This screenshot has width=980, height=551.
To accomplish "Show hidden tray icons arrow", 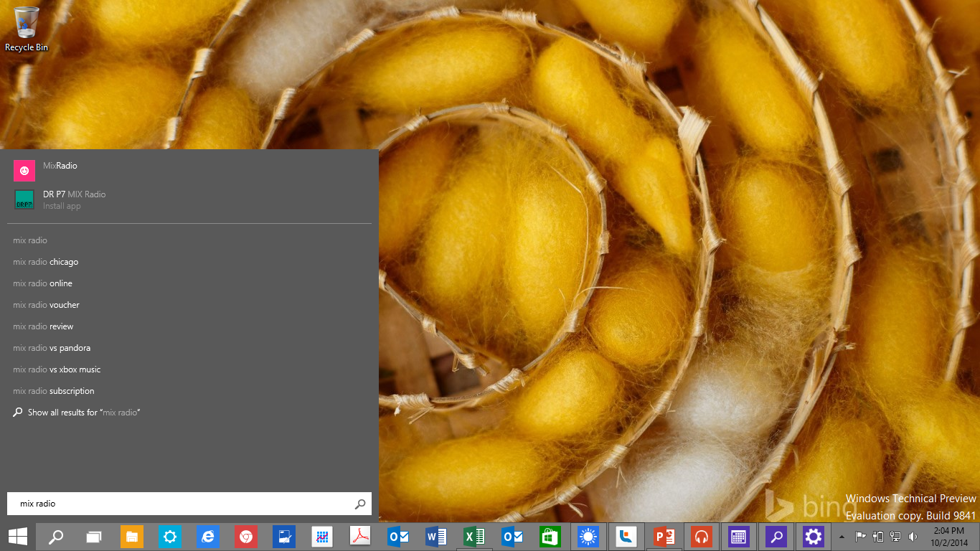I will pos(842,537).
